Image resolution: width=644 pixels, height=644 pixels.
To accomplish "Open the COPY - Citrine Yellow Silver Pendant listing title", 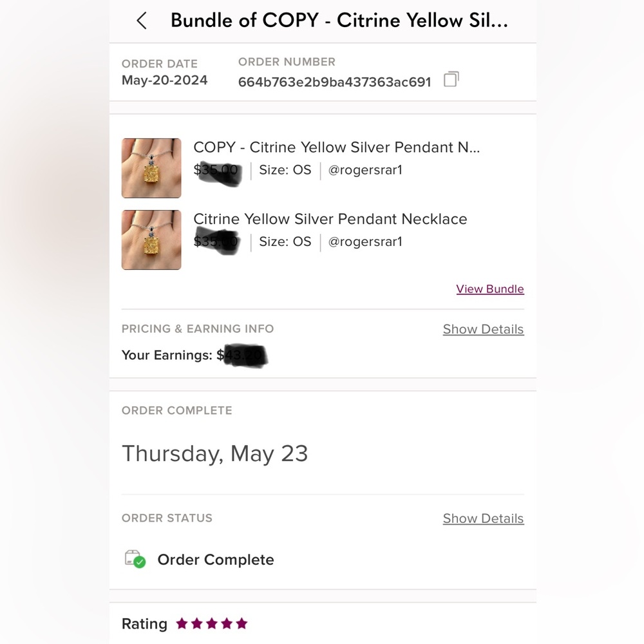I will [x=336, y=147].
